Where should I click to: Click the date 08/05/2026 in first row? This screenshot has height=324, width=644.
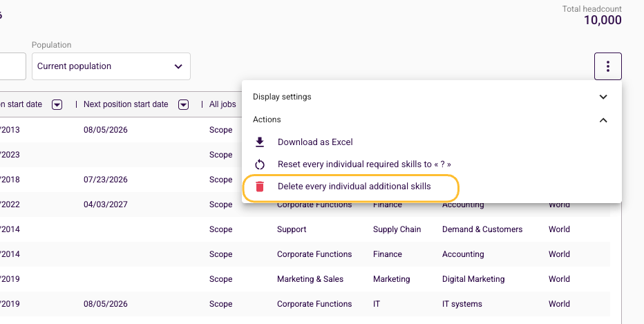(106, 130)
